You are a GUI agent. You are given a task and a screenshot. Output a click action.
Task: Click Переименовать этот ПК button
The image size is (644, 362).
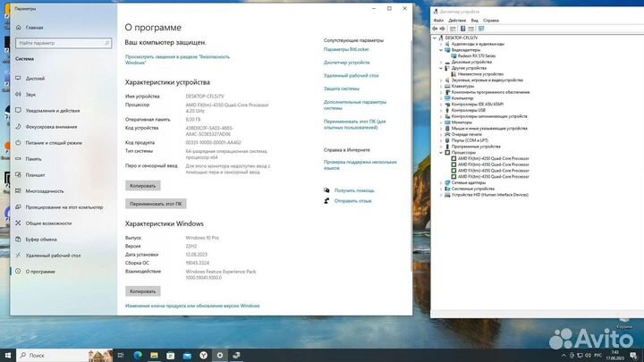tap(156, 204)
